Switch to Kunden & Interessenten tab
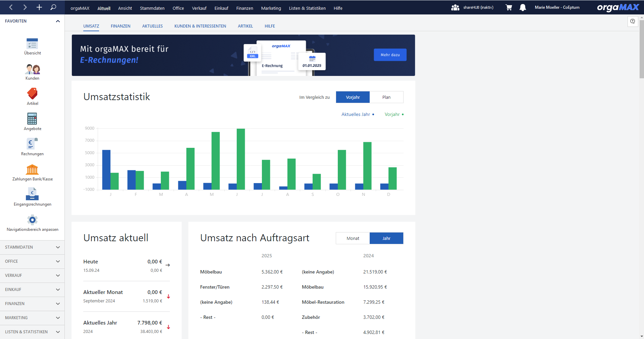Image resolution: width=644 pixels, height=339 pixels. pyautogui.click(x=200, y=26)
